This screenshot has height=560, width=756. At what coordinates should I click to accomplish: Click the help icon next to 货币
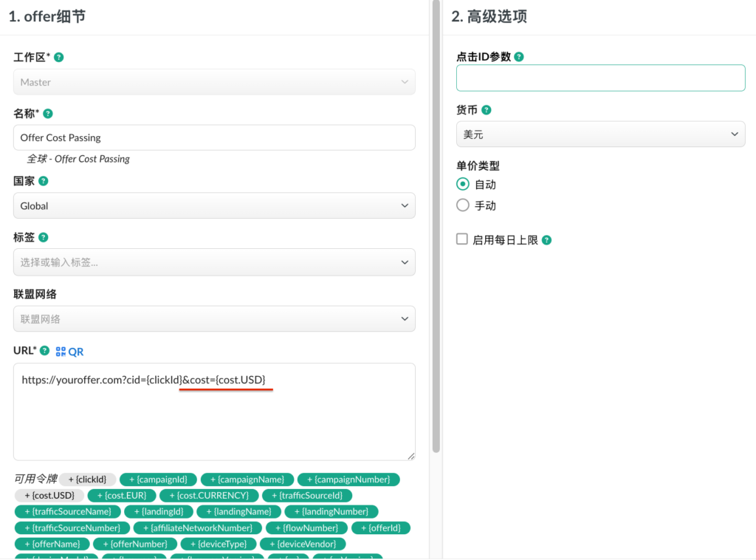(487, 110)
